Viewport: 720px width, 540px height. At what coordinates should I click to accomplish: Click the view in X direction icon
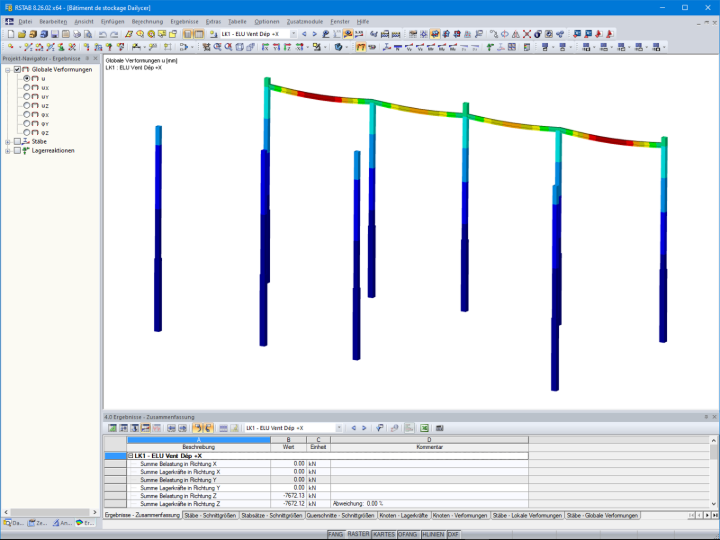pyautogui.click(x=265, y=47)
